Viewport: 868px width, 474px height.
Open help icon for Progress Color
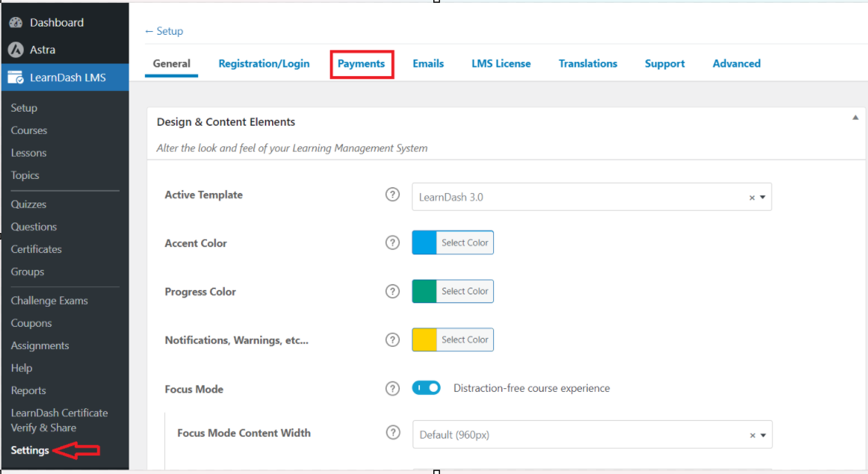click(393, 291)
